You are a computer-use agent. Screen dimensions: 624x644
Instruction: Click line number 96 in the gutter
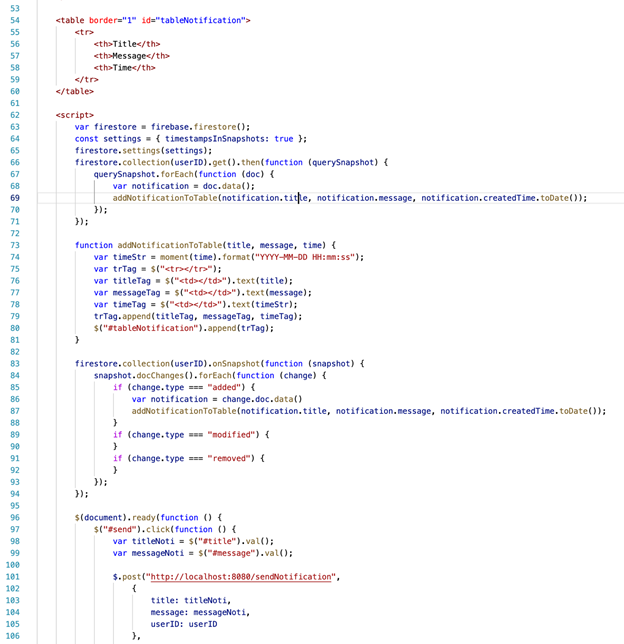coord(15,518)
